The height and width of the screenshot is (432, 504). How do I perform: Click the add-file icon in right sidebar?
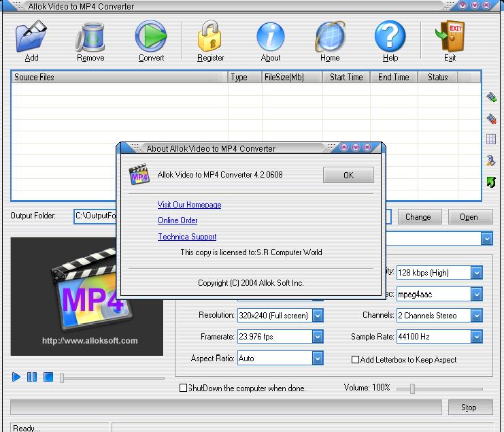pos(491,97)
